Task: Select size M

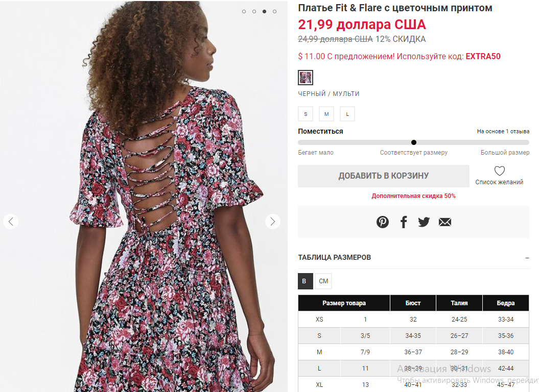Action: (326, 114)
